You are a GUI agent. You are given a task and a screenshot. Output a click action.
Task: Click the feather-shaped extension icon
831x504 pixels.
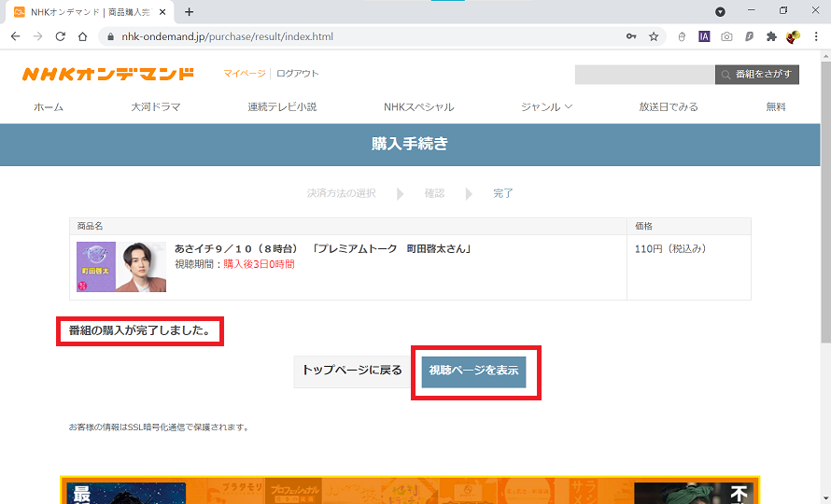[749, 36]
